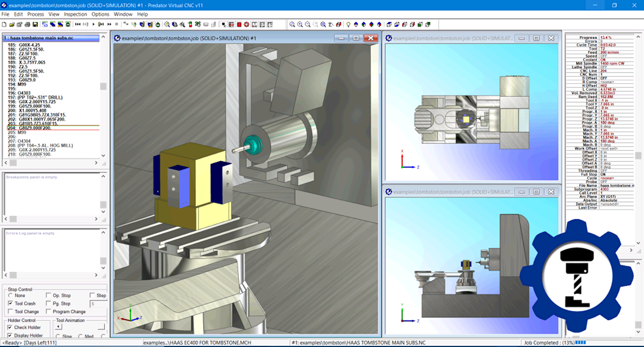644x347 pixels.
Task: Select the None radio button under Stop Control
Action: pyautogui.click(x=10, y=295)
